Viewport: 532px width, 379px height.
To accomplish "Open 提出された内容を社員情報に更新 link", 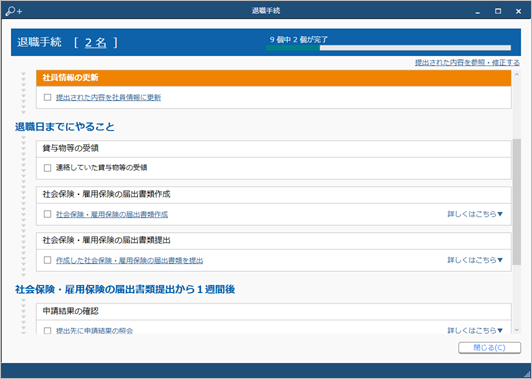I will pos(108,97).
